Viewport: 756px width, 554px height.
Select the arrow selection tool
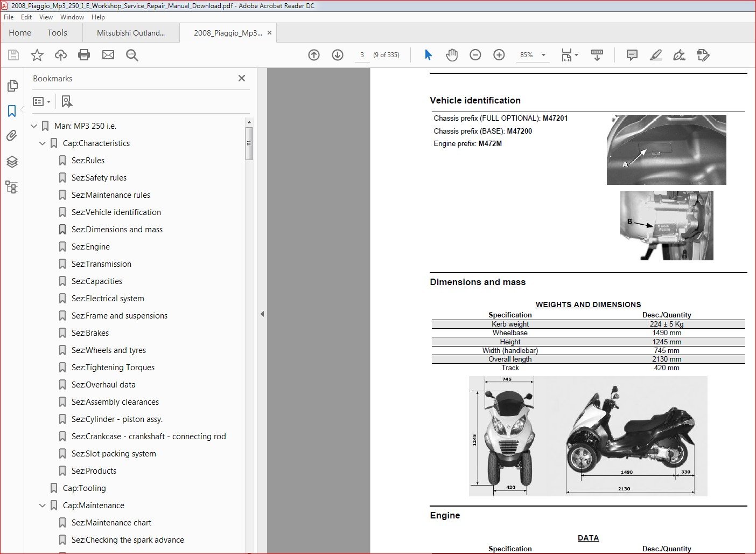428,55
